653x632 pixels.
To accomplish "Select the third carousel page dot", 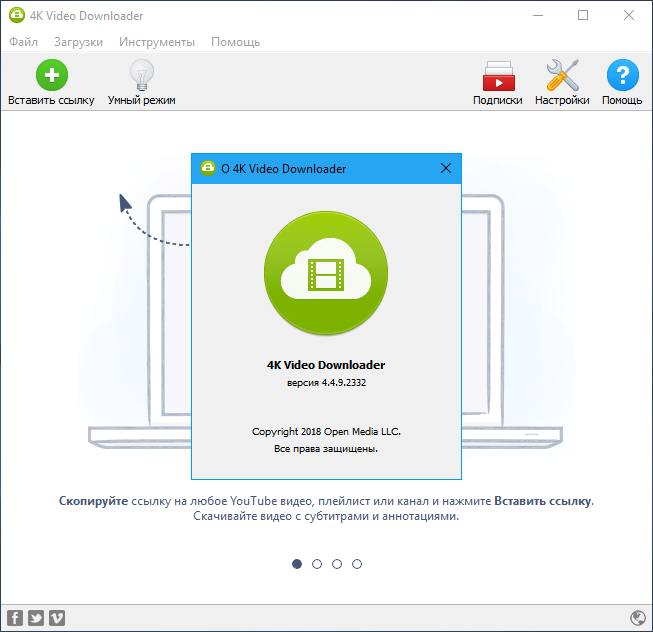I will [337, 564].
